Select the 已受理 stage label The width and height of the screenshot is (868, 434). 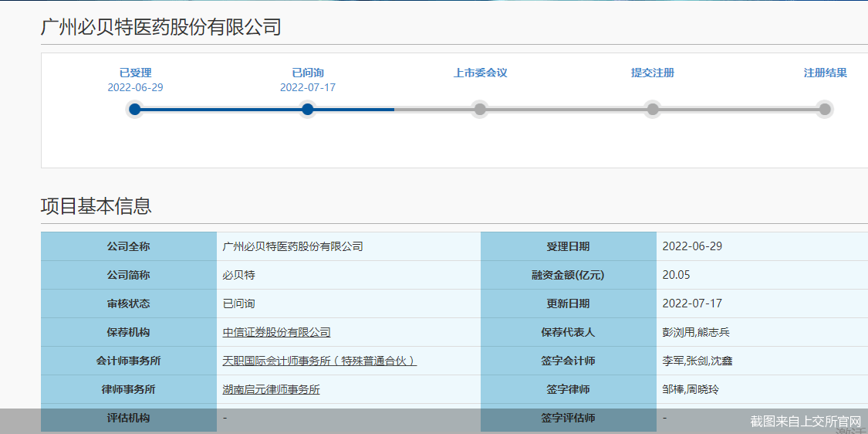[136, 73]
